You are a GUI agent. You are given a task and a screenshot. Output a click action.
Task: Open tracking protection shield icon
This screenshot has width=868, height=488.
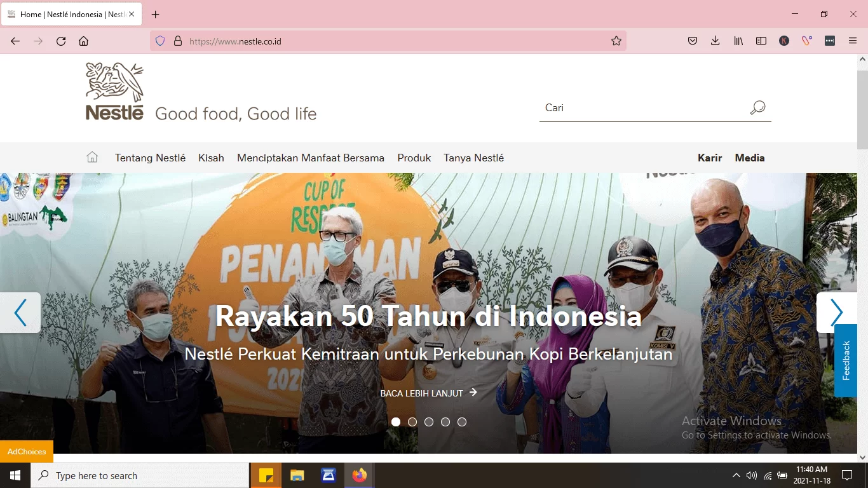(160, 41)
